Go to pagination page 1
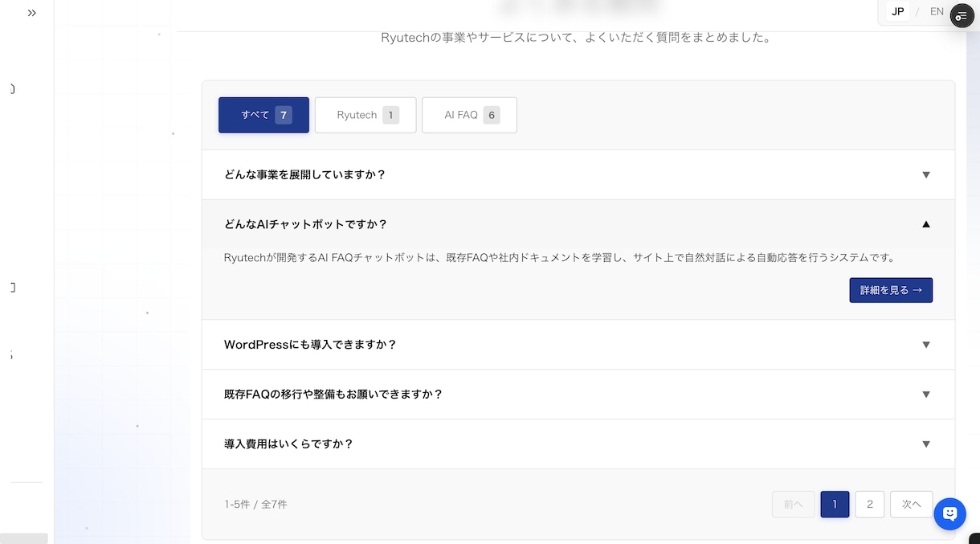The width and height of the screenshot is (980, 544). [x=835, y=504]
